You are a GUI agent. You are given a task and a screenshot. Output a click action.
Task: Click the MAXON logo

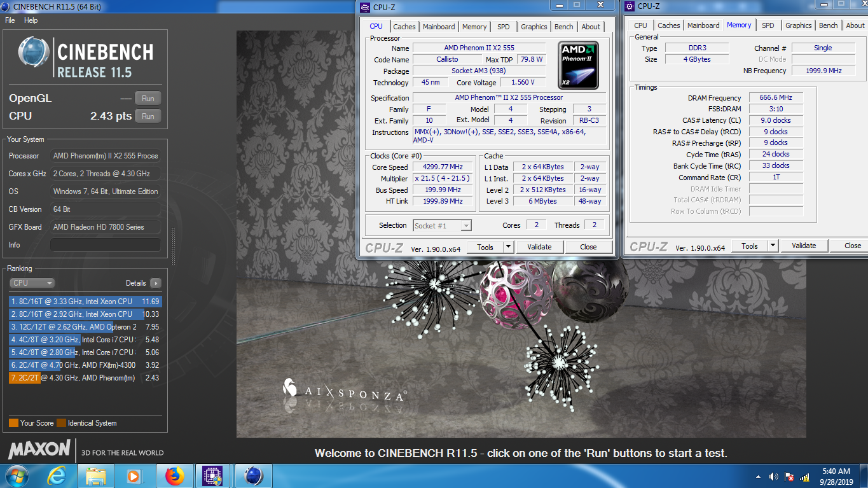[x=39, y=449]
